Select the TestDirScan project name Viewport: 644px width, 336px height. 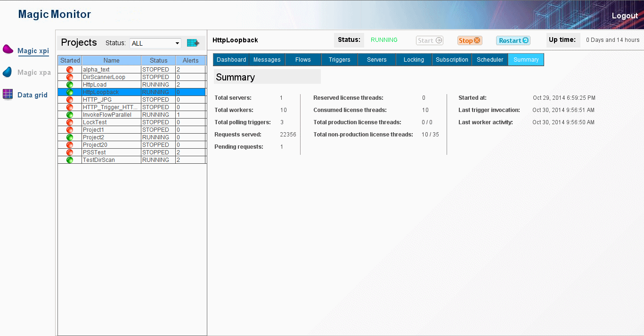(98, 160)
